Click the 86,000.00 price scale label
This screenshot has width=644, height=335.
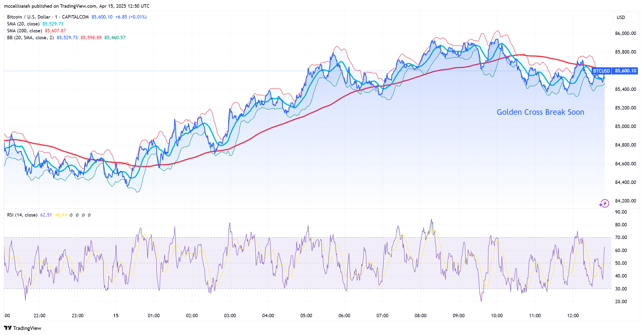(625, 33)
